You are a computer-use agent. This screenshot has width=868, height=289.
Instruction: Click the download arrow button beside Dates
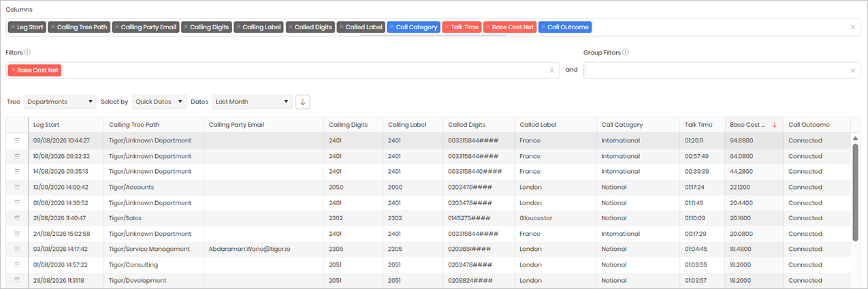304,102
